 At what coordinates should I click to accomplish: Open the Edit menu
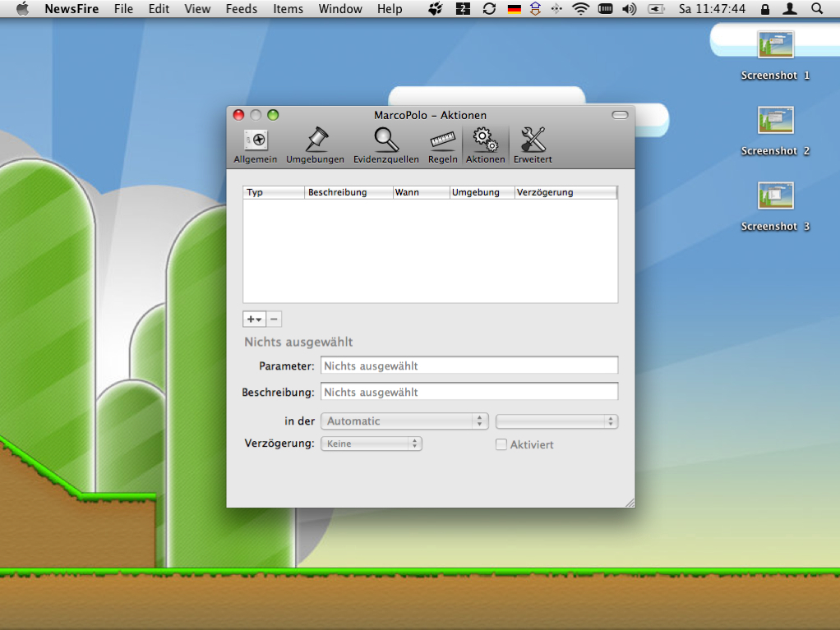(x=159, y=8)
